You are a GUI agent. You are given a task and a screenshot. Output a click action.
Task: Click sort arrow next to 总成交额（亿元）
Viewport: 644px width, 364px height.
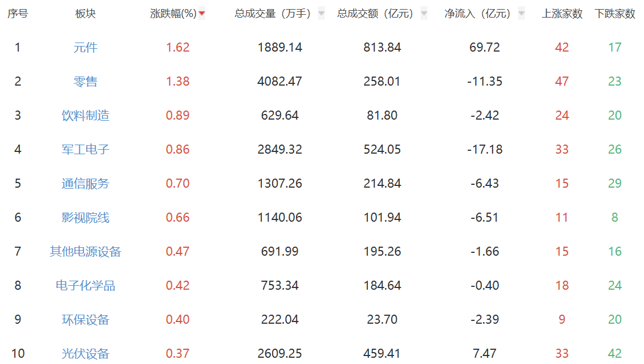[424, 14]
